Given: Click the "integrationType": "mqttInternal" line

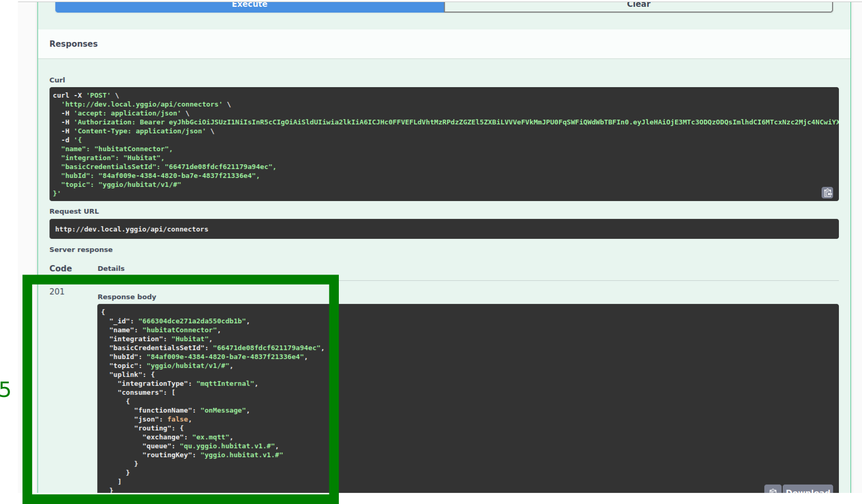Looking at the screenshot, I should 188,384.
